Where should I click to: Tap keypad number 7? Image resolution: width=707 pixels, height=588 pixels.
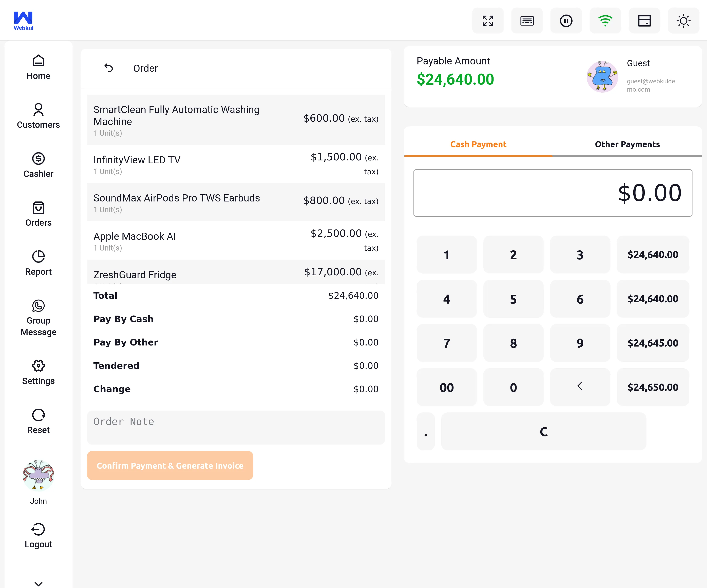coord(447,343)
